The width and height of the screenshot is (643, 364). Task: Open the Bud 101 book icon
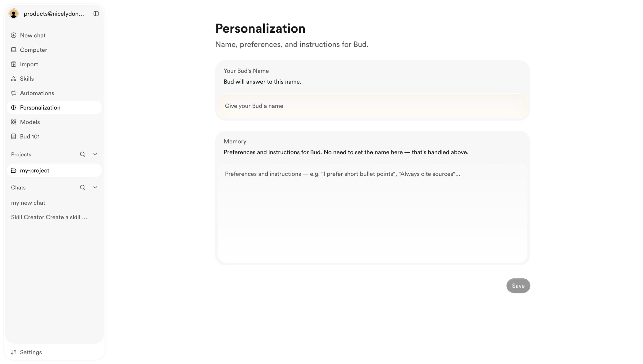(14, 136)
